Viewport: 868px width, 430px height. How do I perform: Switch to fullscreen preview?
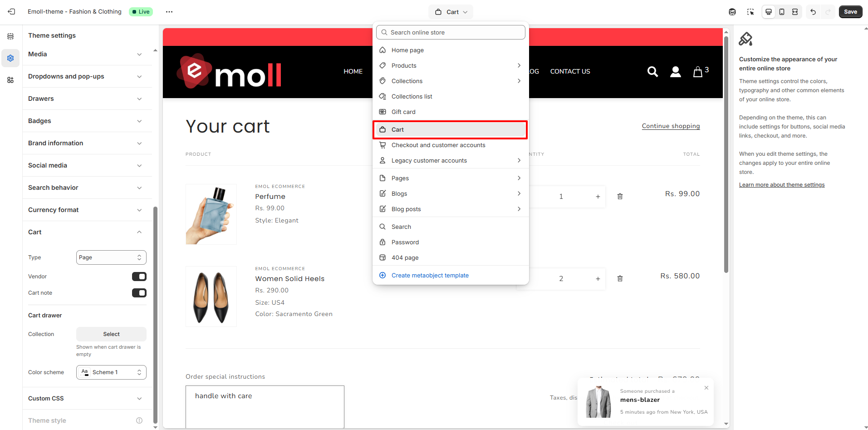[x=795, y=12]
